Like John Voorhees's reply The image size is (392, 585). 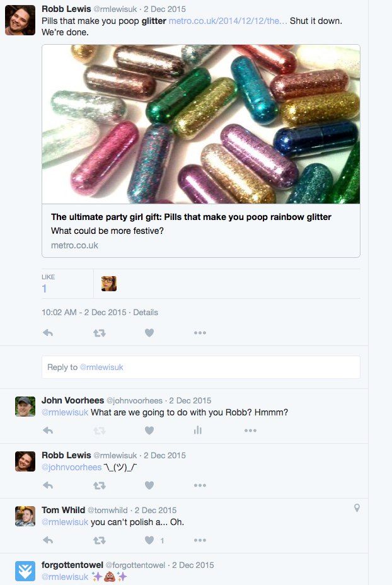coord(149,431)
